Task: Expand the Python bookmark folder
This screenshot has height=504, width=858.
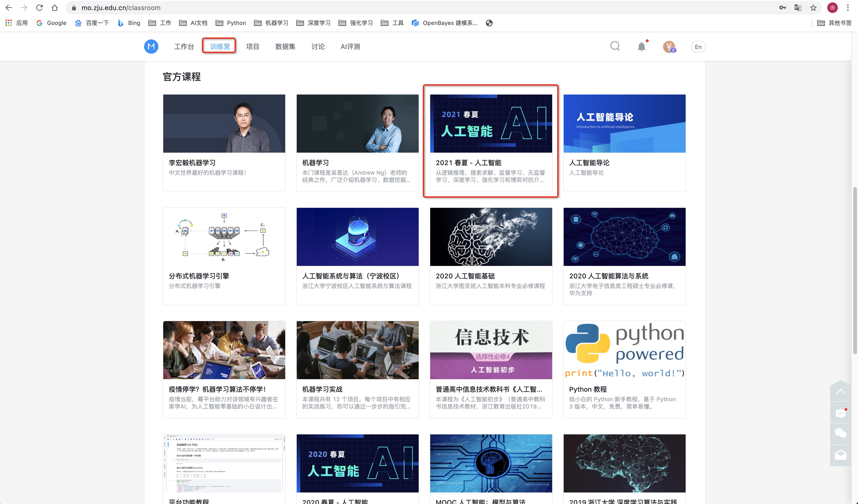Action: click(x=231, y=23)
